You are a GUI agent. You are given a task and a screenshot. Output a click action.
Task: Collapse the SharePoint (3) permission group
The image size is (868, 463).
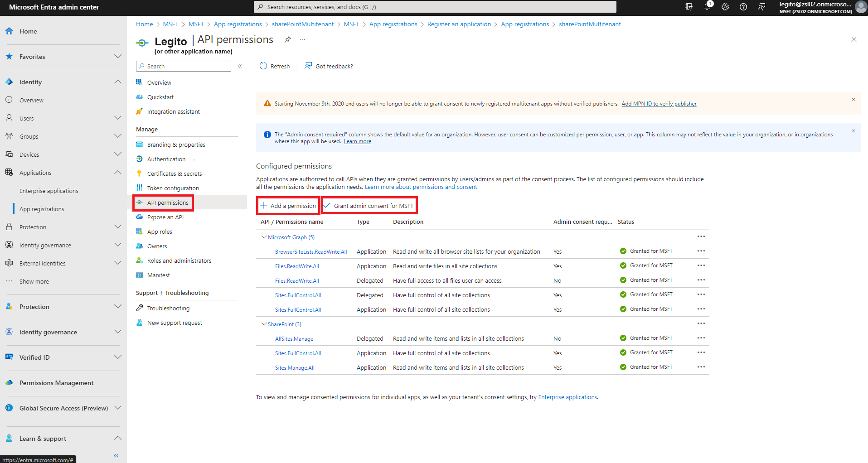coord(264,324)
